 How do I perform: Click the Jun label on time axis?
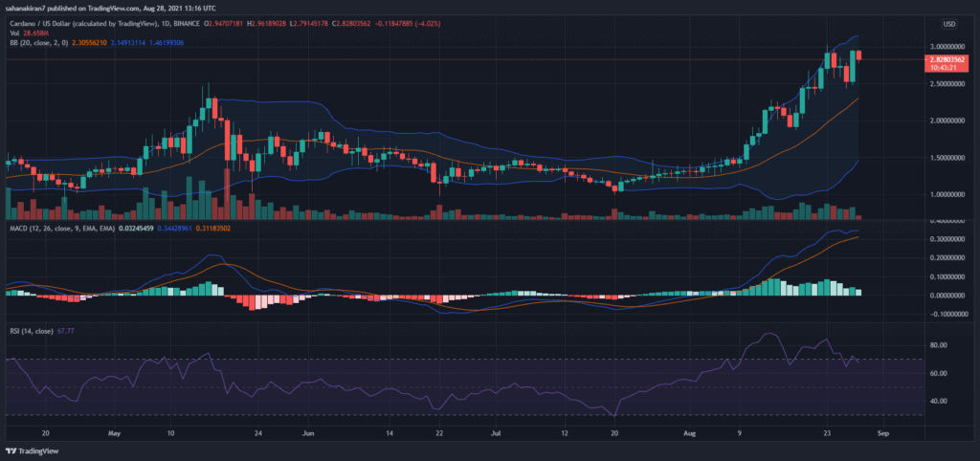[307, 432]
